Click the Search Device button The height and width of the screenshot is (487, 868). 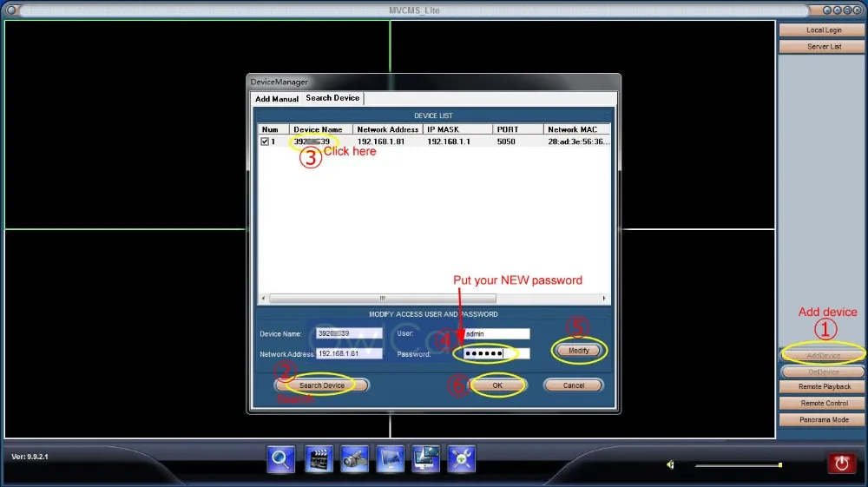click(x=322, y=385)
